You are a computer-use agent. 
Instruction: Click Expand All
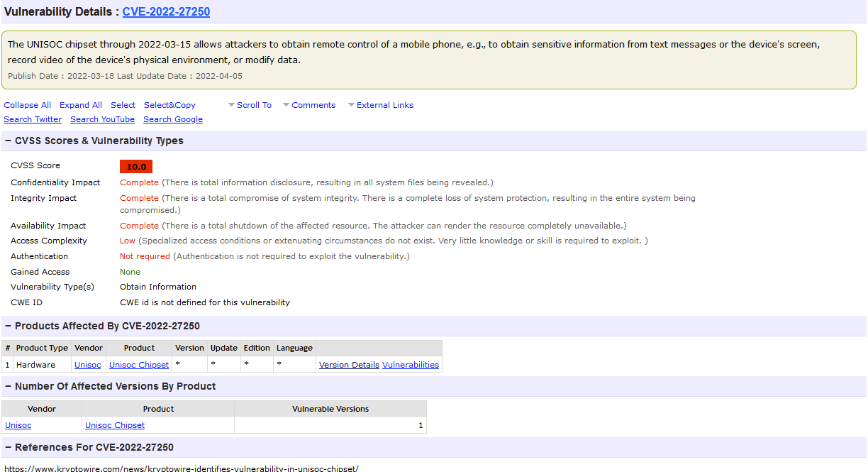coord(81,105)
